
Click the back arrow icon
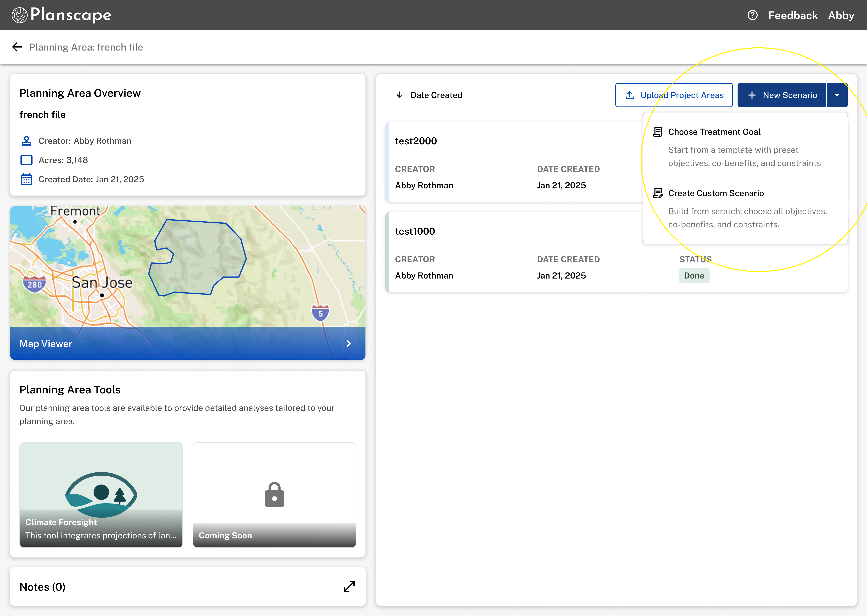(x=17, y=47)
